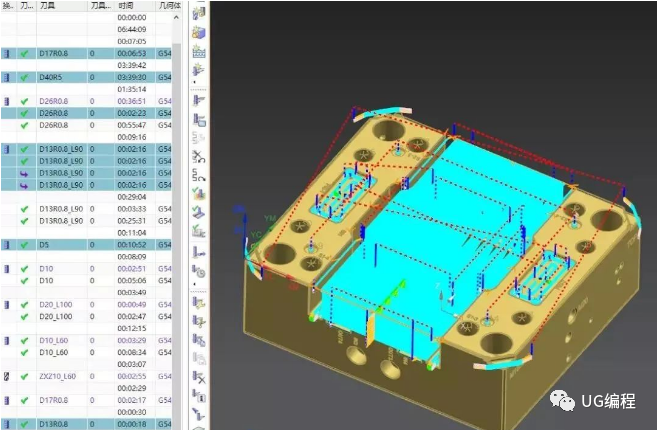Click the operation list scroll-up arrow

coord(176,17)
